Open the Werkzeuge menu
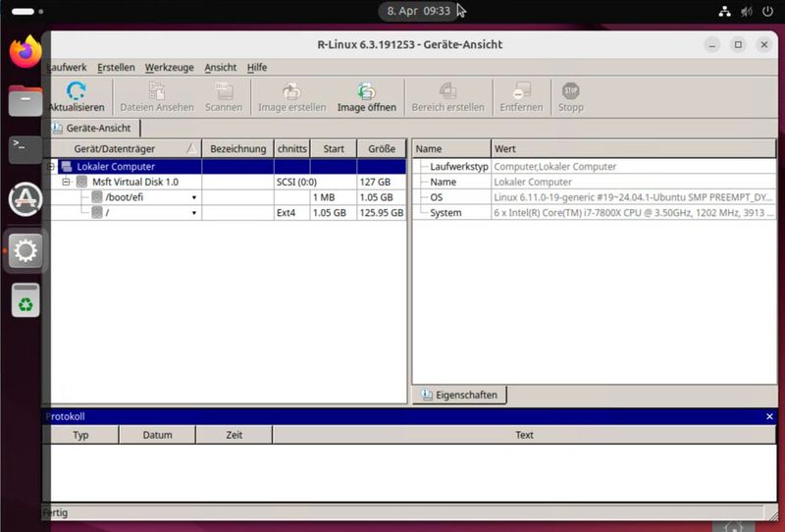Viewport: 785px width, 532px height. (169, 67)
